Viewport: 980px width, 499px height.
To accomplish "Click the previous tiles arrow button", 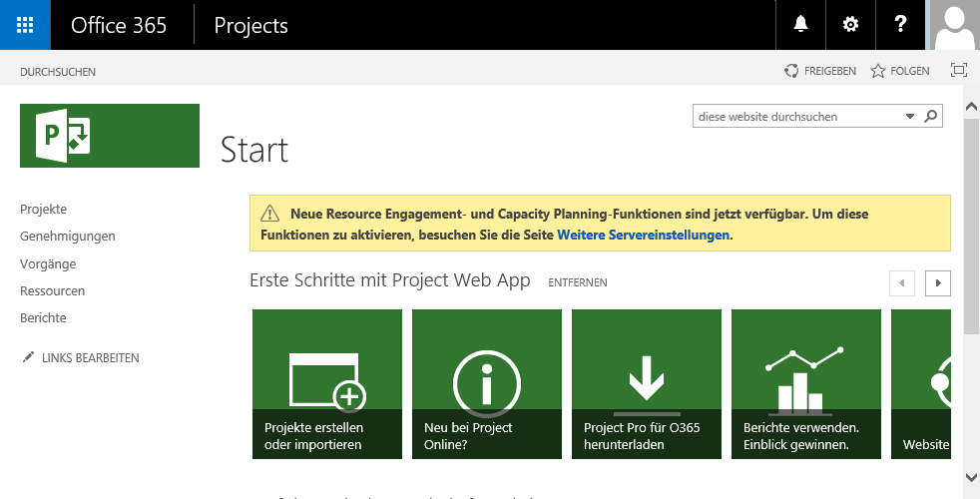I will tap(902, 282).
